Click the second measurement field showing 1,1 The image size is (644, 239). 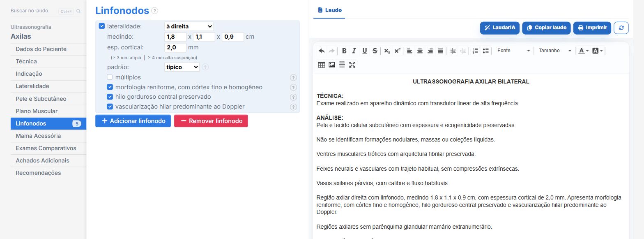(x=204, y=37)
